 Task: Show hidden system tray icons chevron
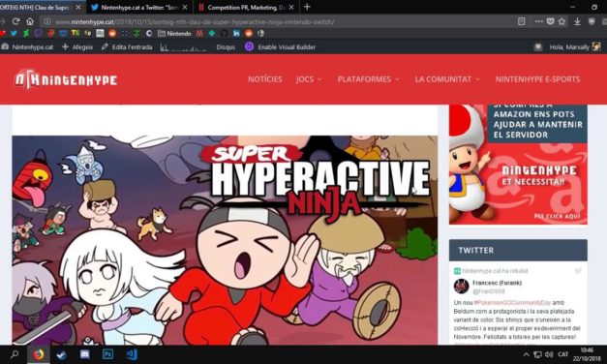pos(526,354)
